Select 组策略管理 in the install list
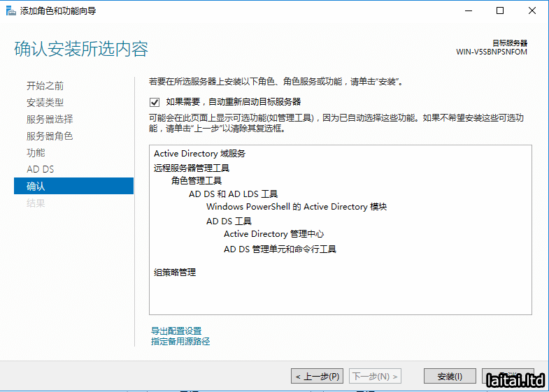549x392 pixels. 175,273
